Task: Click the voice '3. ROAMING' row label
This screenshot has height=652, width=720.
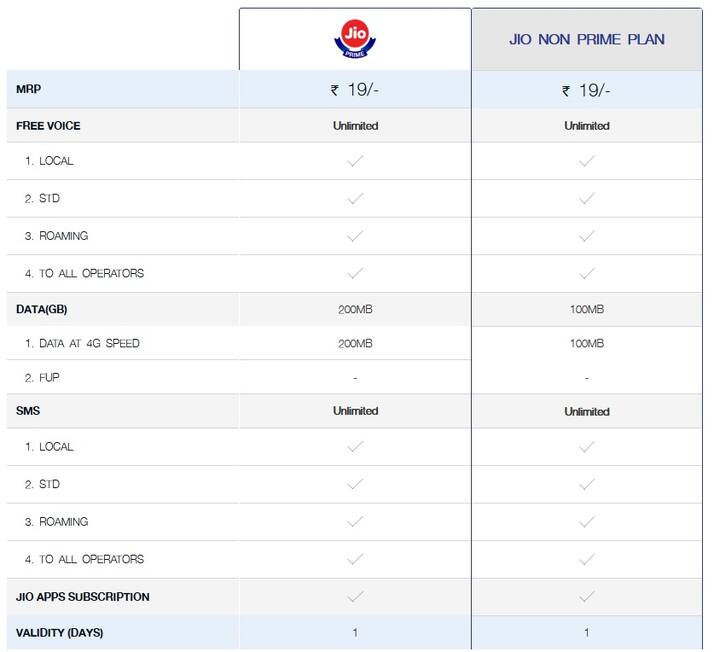Action: [56, 236]
